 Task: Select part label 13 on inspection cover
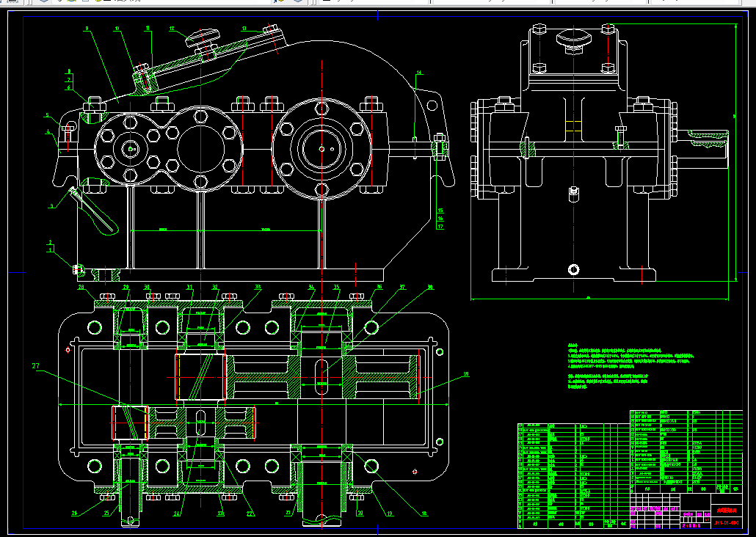[x=244, y=29]
